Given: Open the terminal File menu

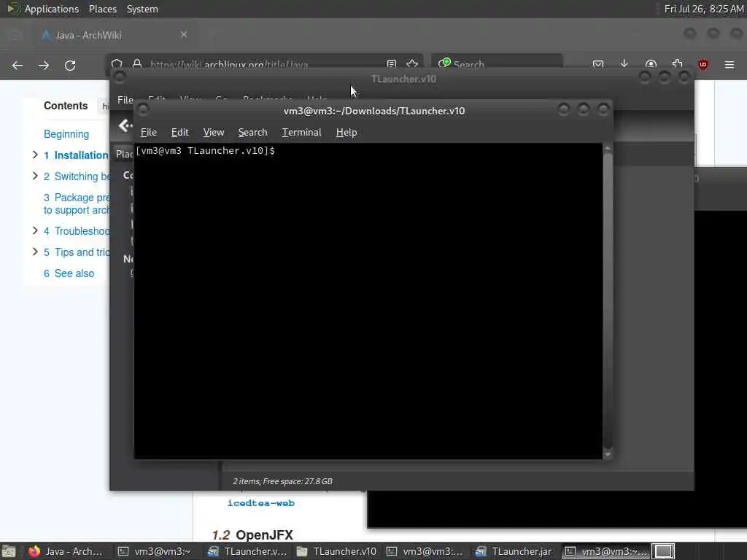Looking at the screenshot, I should 148,133.
